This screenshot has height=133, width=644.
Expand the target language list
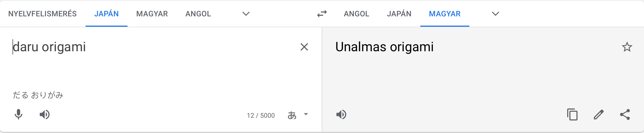(x=496, y=14)
